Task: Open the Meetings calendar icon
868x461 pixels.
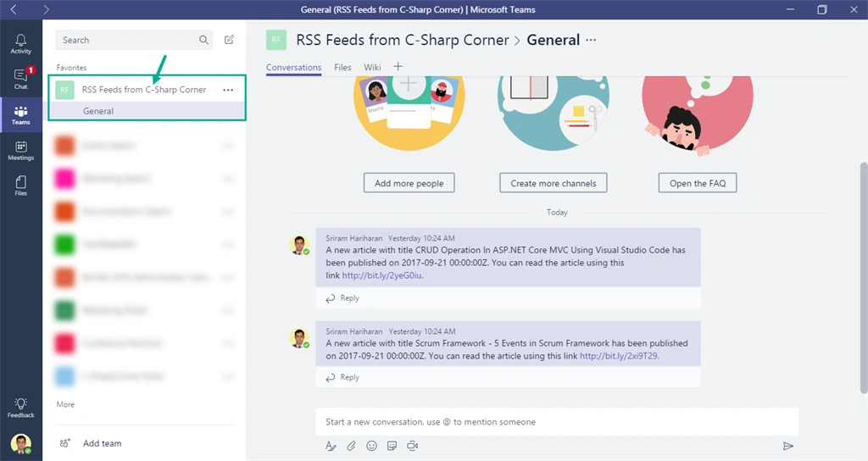Action: [x=21, y=151]
